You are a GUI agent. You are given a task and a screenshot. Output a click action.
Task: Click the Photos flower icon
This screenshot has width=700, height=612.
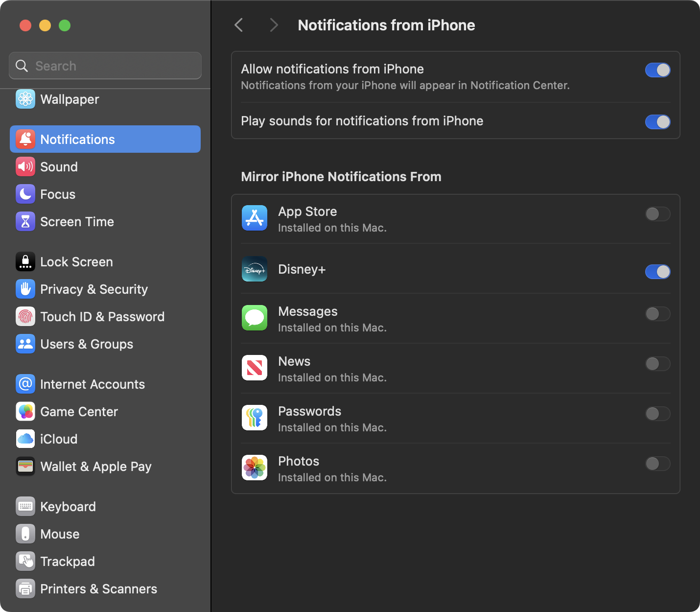point(255,468)
